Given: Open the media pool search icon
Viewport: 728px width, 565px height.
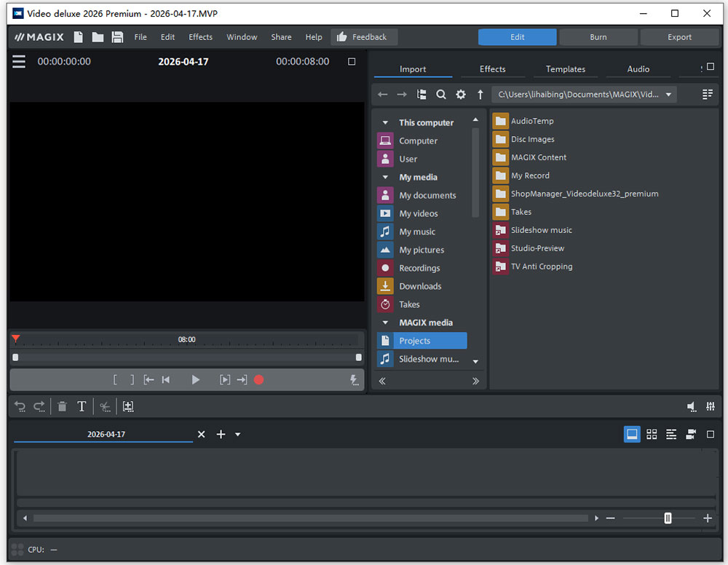Looking at the screenshot, I should 440,94.
